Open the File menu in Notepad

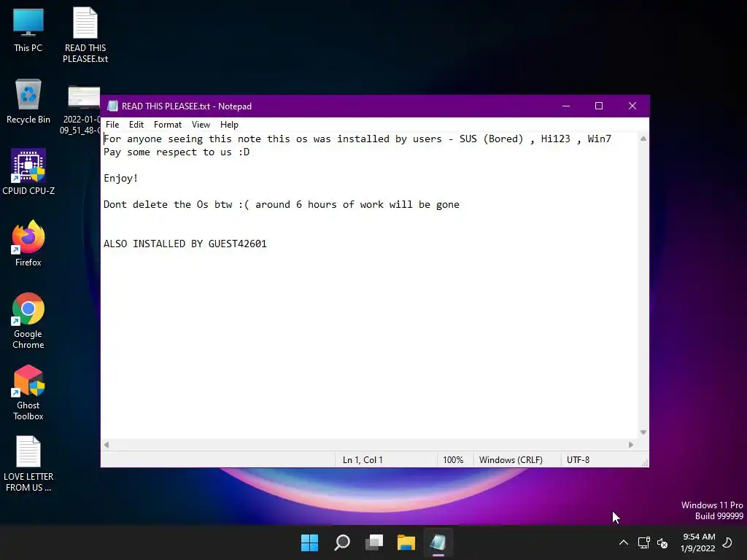(112, 124)
